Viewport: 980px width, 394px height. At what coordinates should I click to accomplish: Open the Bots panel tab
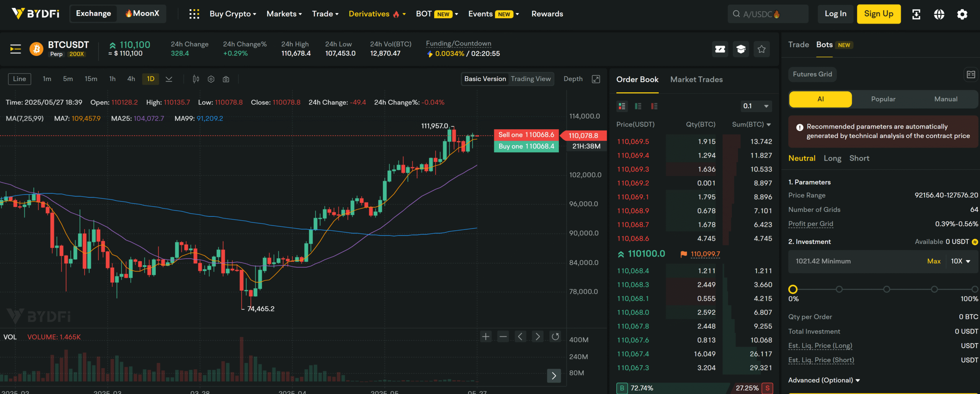click(825, 45)
